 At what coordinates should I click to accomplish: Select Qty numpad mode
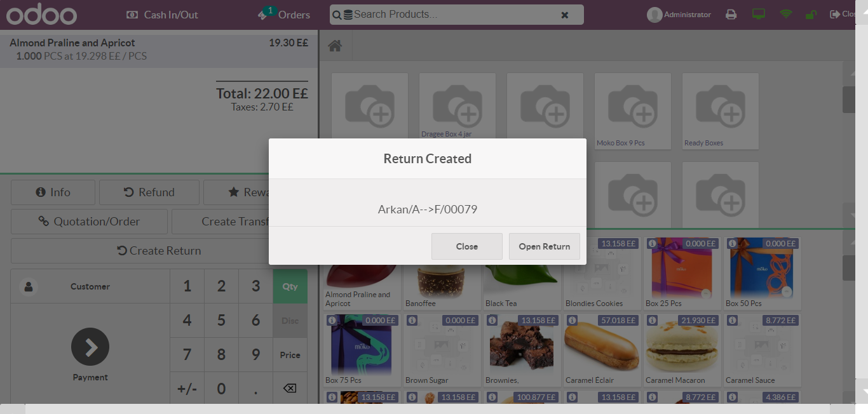[290, 286]
